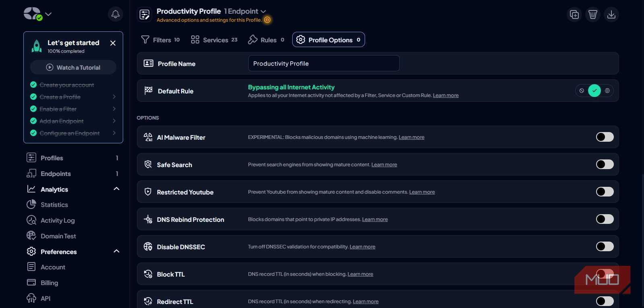The height and width of the screenshot is (308, 644).
Task: Click the orange info icon beside profile description
Action: pyautogui.click(x=267, y=20)
